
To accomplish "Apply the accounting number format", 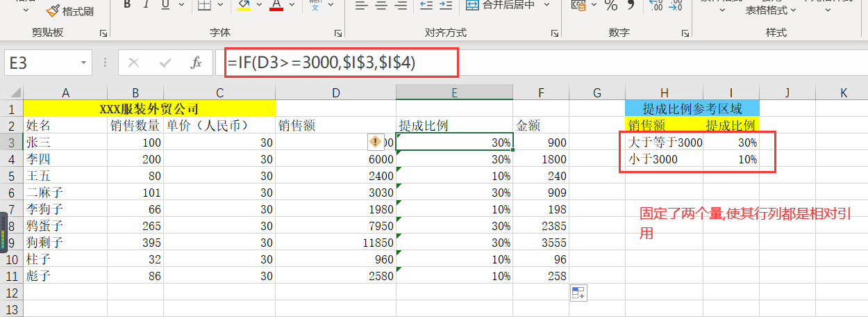I will [578, 6].
